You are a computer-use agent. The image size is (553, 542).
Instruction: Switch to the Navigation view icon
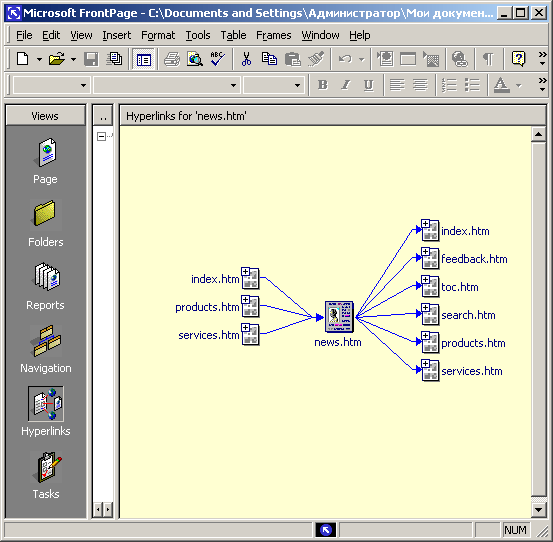46,340
